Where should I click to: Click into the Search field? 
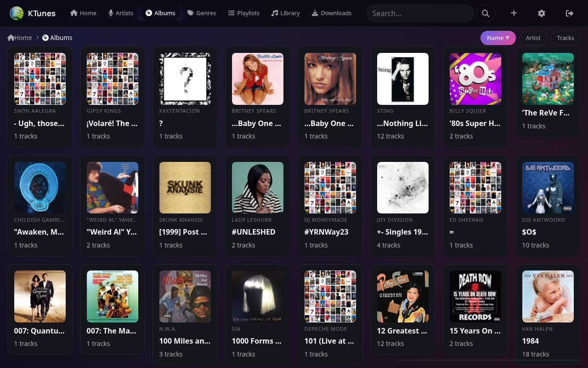click(x=420, y=13)
